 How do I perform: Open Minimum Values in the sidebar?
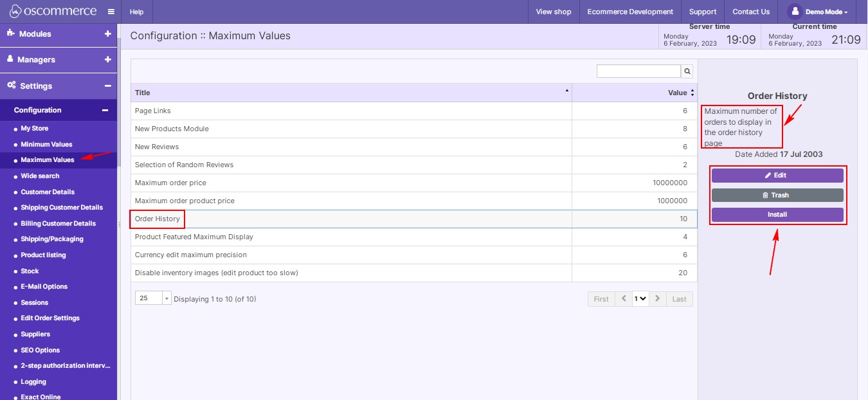[x=46, y=144]
